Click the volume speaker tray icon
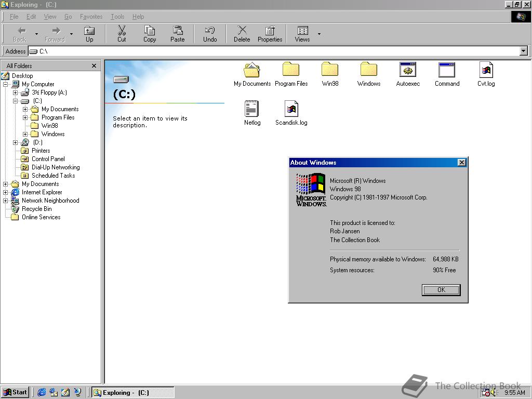 (x=494, y=393)
